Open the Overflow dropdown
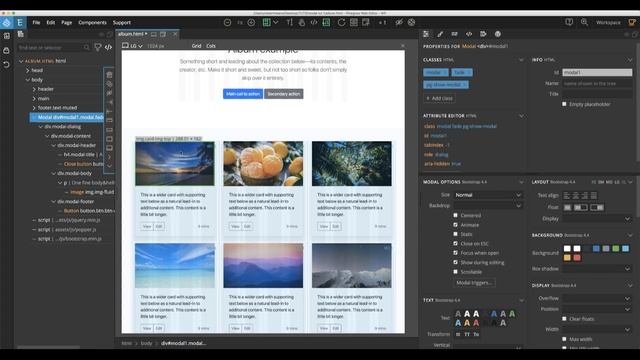Image resolution: width=640 pixels, height=360 pixels. pos(597,298)
